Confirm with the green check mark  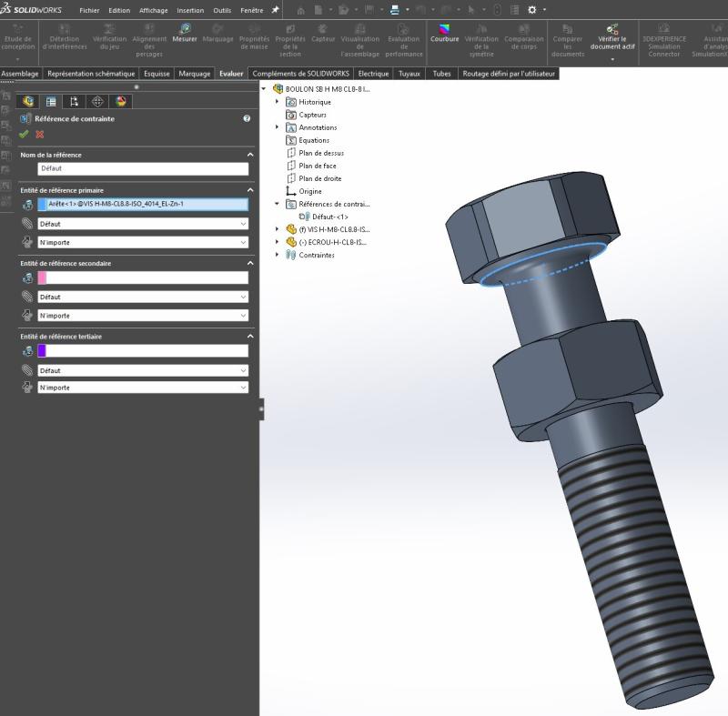tap(24, 134)
